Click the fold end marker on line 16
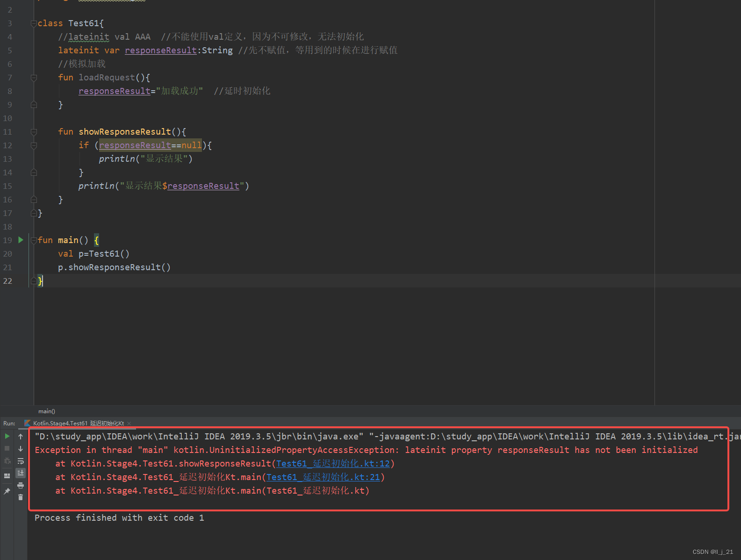 pos(34,200)
